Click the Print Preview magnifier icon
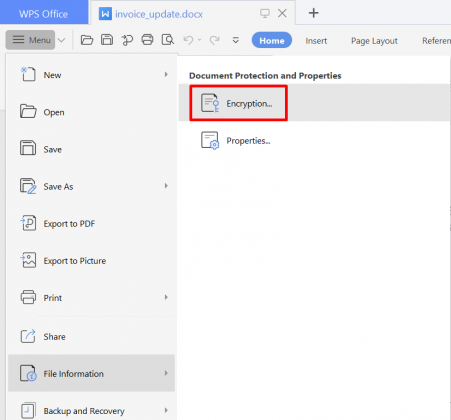451x420 pixels. click(x=168, y=40)
